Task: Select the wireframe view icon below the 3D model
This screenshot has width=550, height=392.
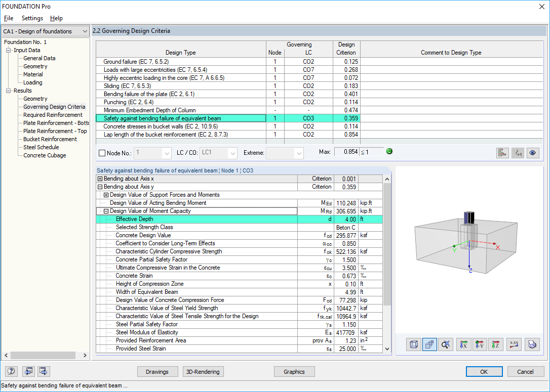Action: point(413,344)
